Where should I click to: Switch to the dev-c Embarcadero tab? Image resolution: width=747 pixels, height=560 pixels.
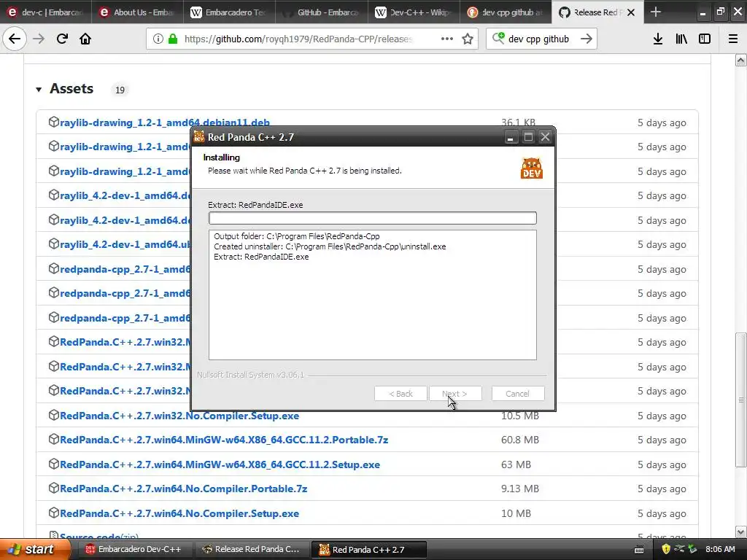[x=46, y=12]
